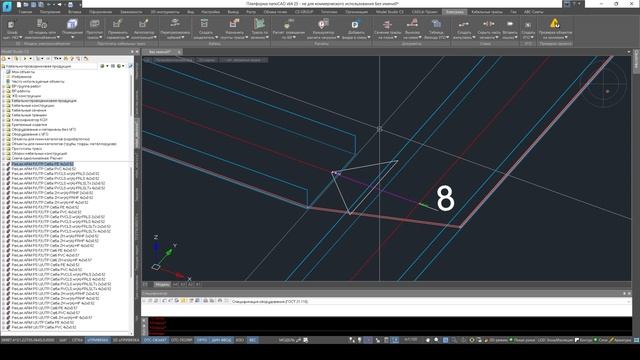The height and width of the screenshot is (360, 640).
Task: Expand the Кабельные траншеи tree node
Action: tap(4, 115)
